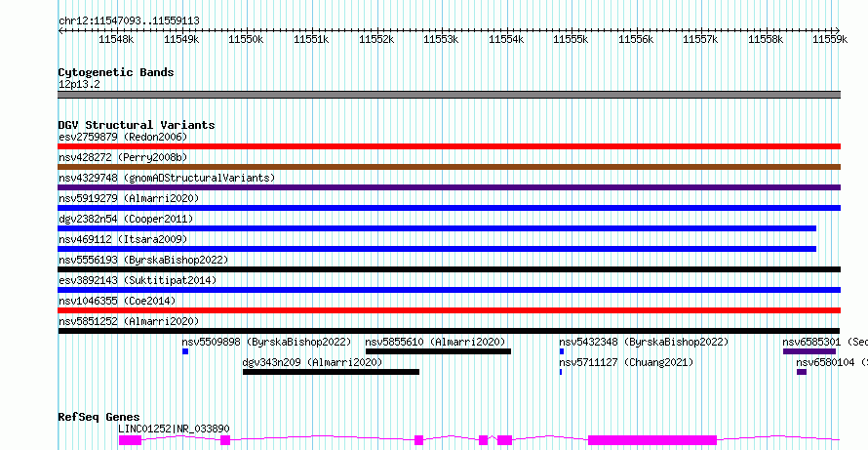Click label nsv5509898 (ByrskaBishop2022)
Image resolution: width=868 pixels, height=450 pixels.
click(267, 342)
